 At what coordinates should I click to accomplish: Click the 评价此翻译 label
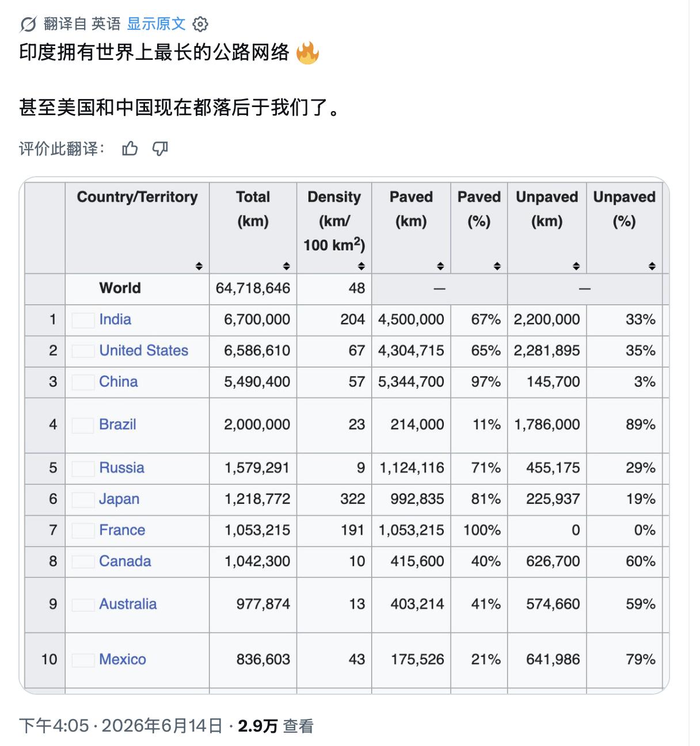[62, 149]
